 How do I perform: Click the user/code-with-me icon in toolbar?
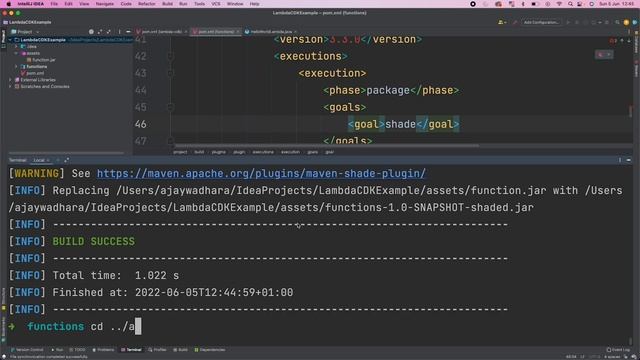point(501,22)
